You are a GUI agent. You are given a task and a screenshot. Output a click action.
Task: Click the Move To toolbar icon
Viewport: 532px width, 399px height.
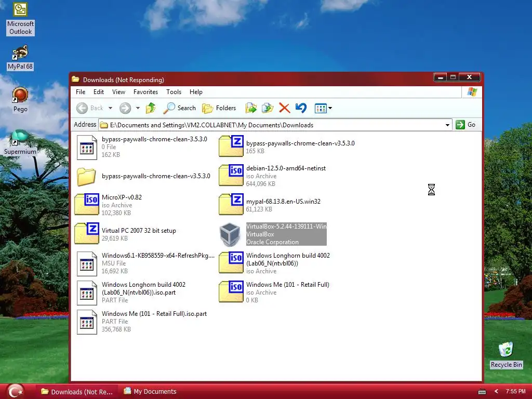(x=251, y=108)
